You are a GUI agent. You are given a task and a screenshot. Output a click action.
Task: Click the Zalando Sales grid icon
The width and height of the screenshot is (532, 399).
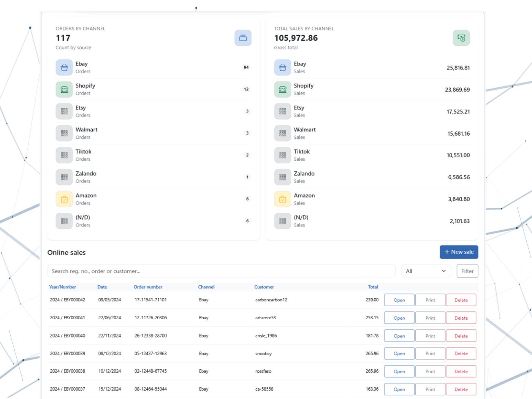click(283, 177)
